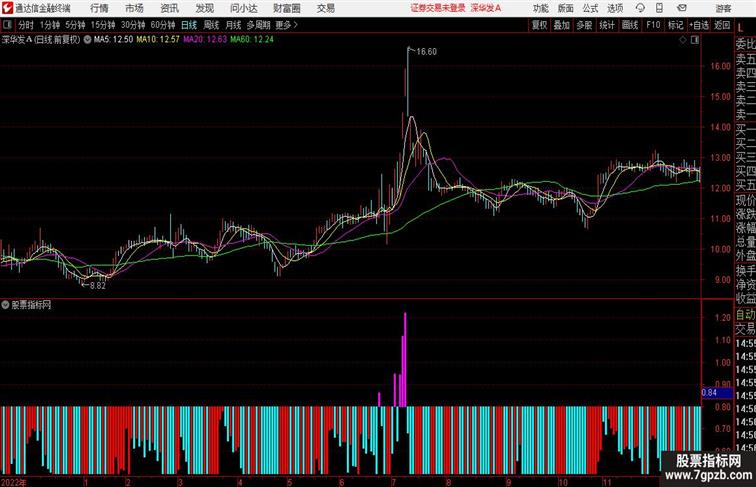
Task: Click the headset customer service icon
Action: pyautogui.click(x=640, y=8)
